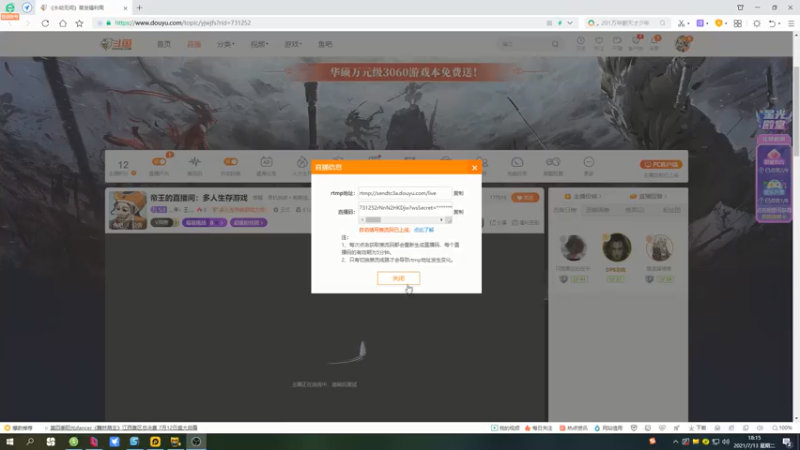Expand the games dropdown in navigation
800x450 pixels.
point(293,44)
